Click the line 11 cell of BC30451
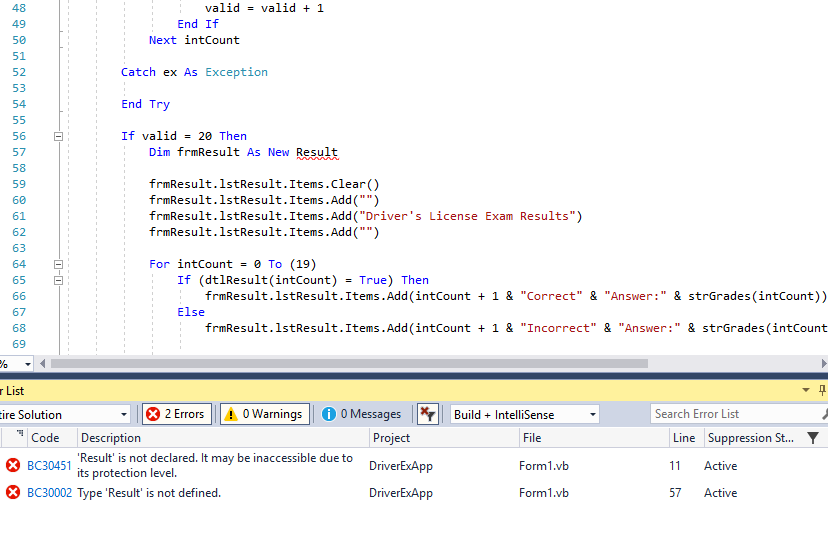 click(675, 466)
